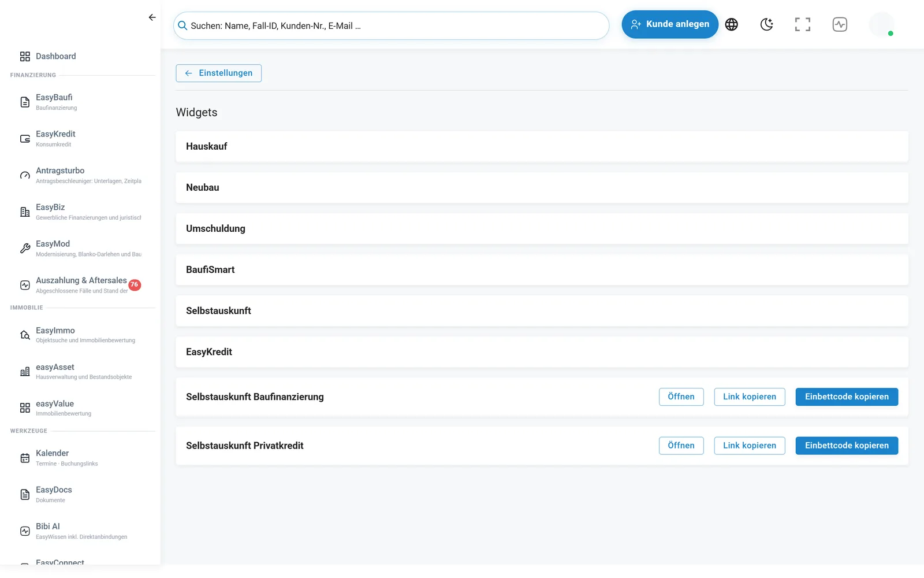
Task: Click Einbettcode kopieren for Selbstauskunft Baufinanzierung
Action: (847, 397)
